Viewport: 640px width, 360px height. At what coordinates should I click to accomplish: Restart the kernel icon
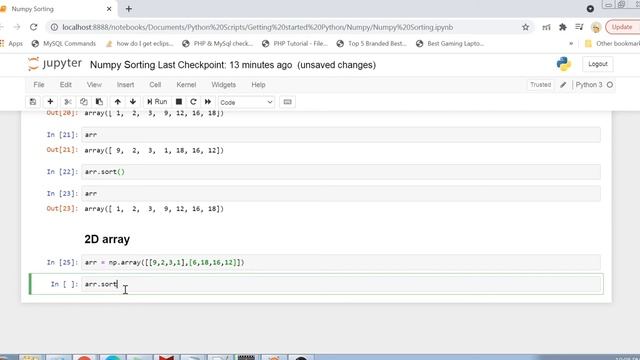193,102
